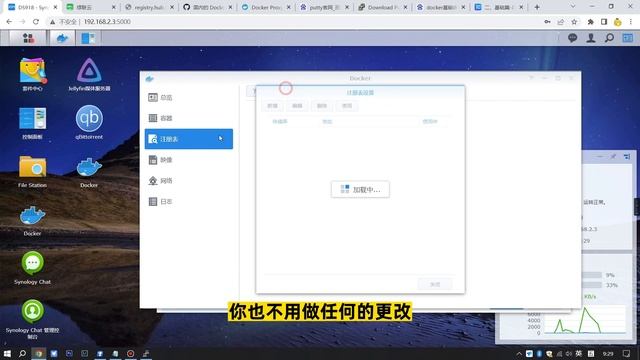Screen dimensions: 640x360
Task: Toggle the DSM widgets panel icon
Action: [x=627, y=38]
